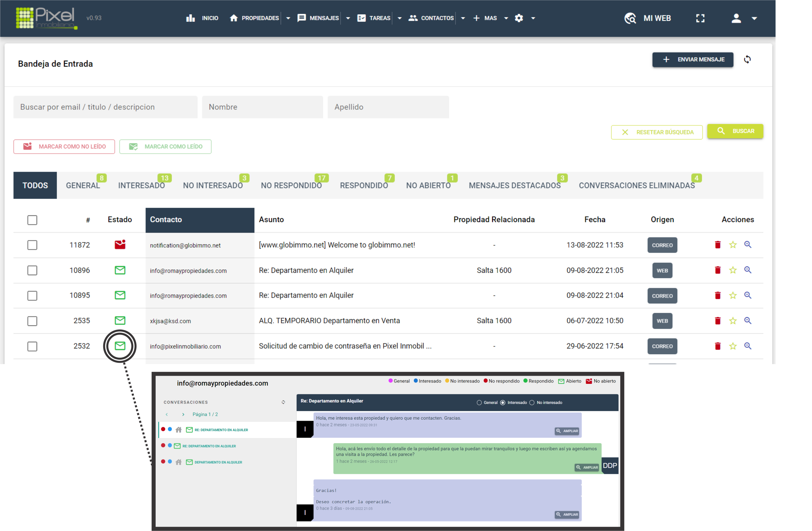812x531 pixels.
Task: Focus the Nombre search field
Action: pyautogui.click(x=262, y=107)
